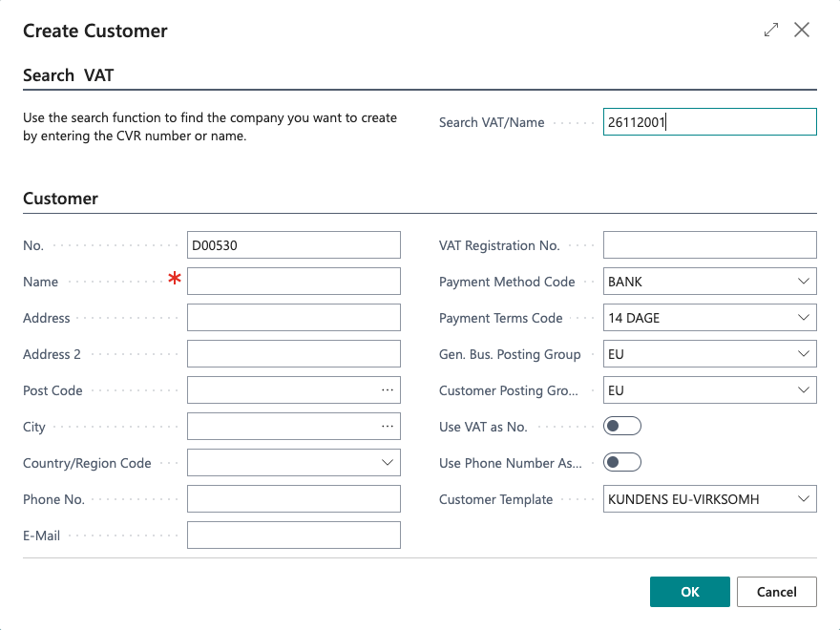The height and width of the screenshot is (630, 840).
Task: Expand the dialog to full screen
Action: 771,31
